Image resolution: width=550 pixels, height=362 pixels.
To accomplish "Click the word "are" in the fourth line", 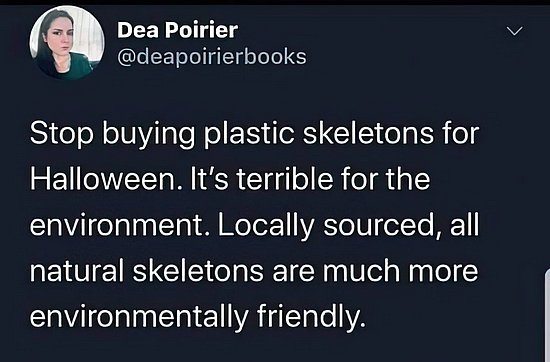I will (294, 272).
